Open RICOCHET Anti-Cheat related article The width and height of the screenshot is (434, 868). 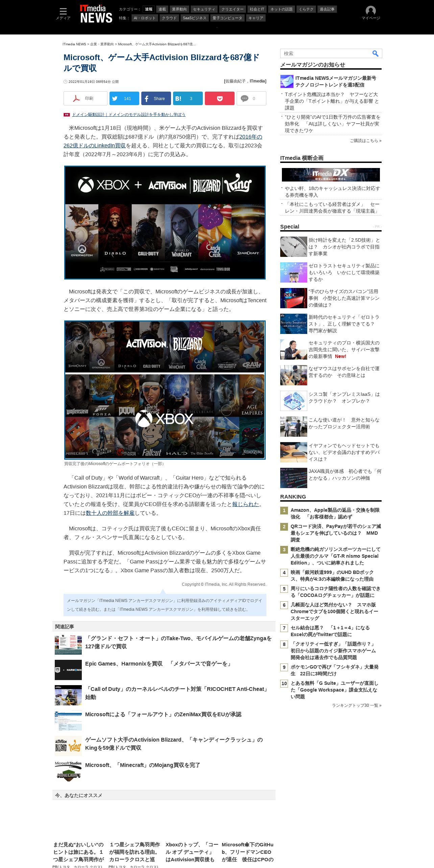[177, 693]
